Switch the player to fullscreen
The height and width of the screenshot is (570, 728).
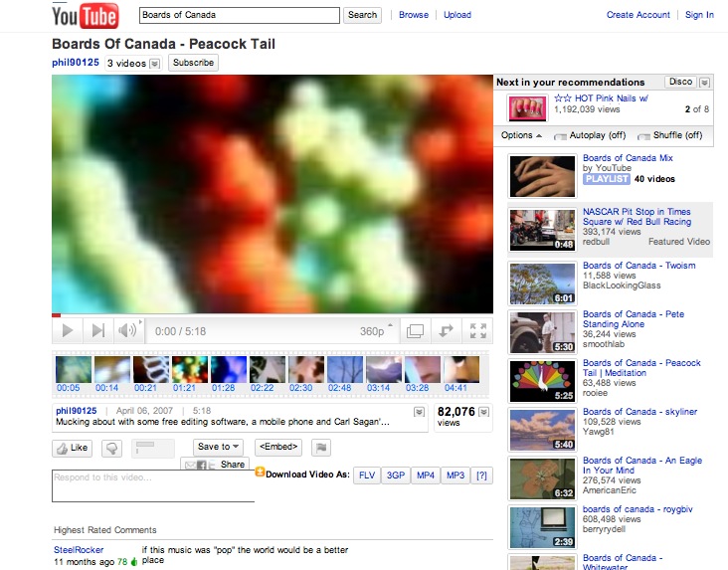click(x=477, y=331)
